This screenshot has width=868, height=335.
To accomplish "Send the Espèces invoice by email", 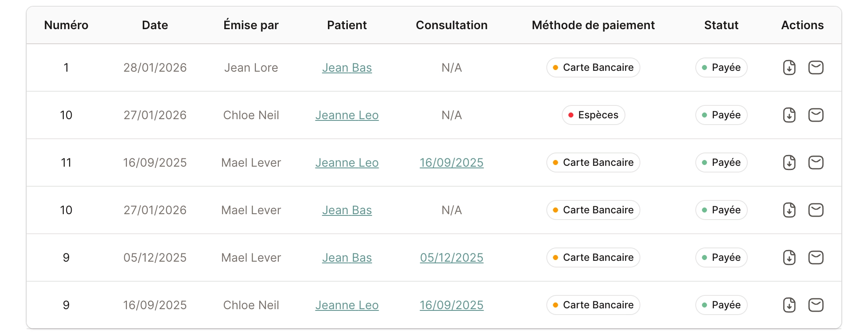I will coord(816,115).
